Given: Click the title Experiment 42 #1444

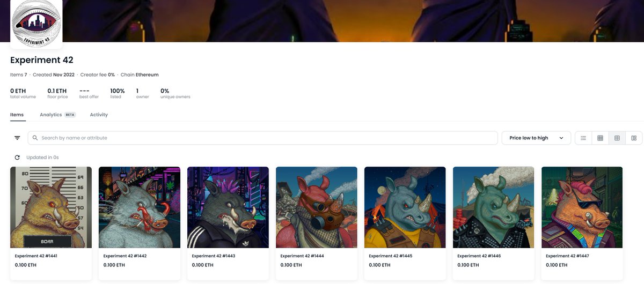Looking at the screenshot, I should [302, 256].
